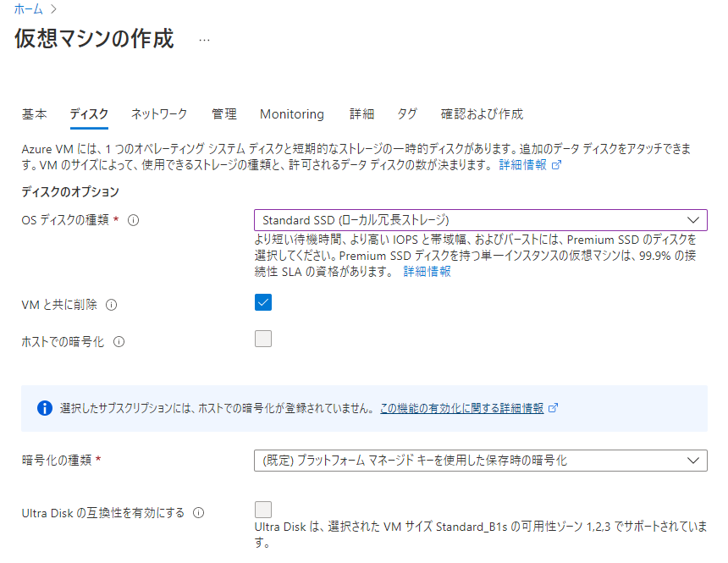The height and width of the screenshot is (563, 728).
Task: Click the info icon beside ホストでの暗号化
Action: [x=119, y=342]
